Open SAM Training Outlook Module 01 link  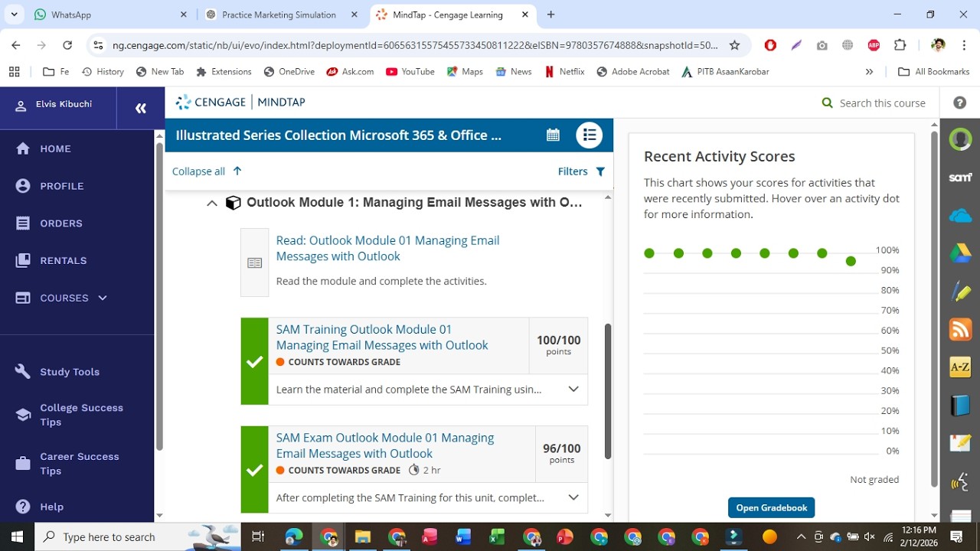coord(382,337)
